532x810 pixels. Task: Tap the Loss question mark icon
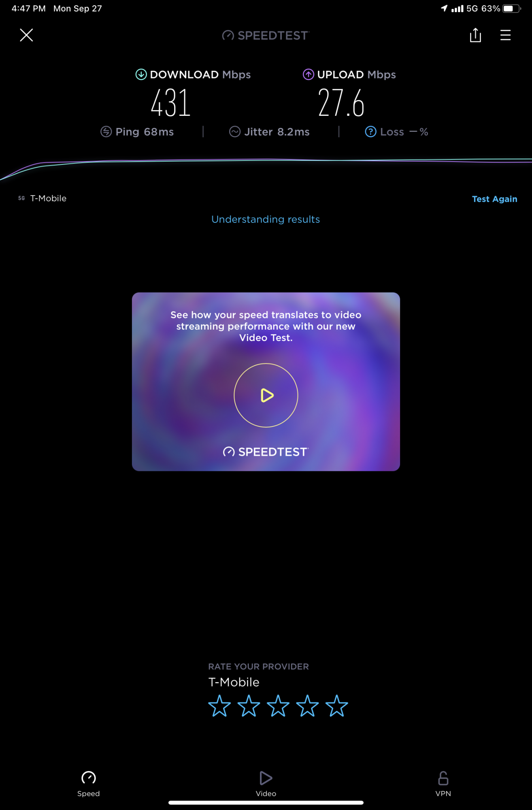371,132
